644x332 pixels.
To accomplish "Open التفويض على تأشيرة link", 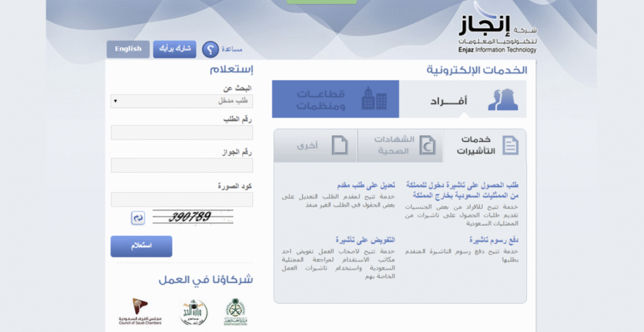I will pos(365,240).
